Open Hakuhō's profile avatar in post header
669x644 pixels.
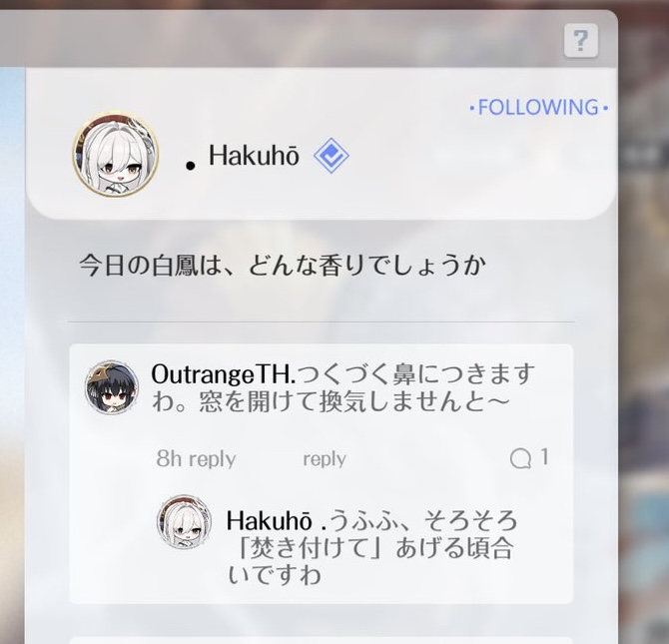[x=115, y=154]
